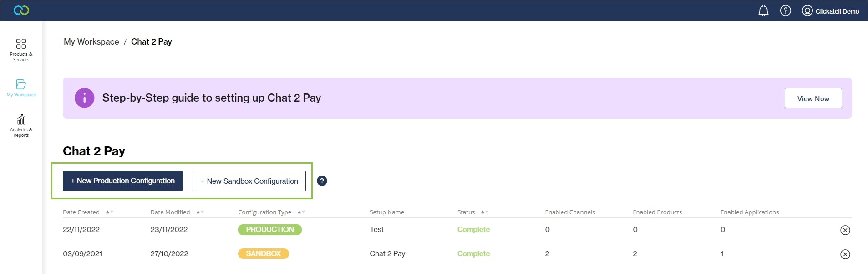The image size is (868, 274).
Task: Click Complete status in Chat 2 Pay row
Action: click(473, 254)
